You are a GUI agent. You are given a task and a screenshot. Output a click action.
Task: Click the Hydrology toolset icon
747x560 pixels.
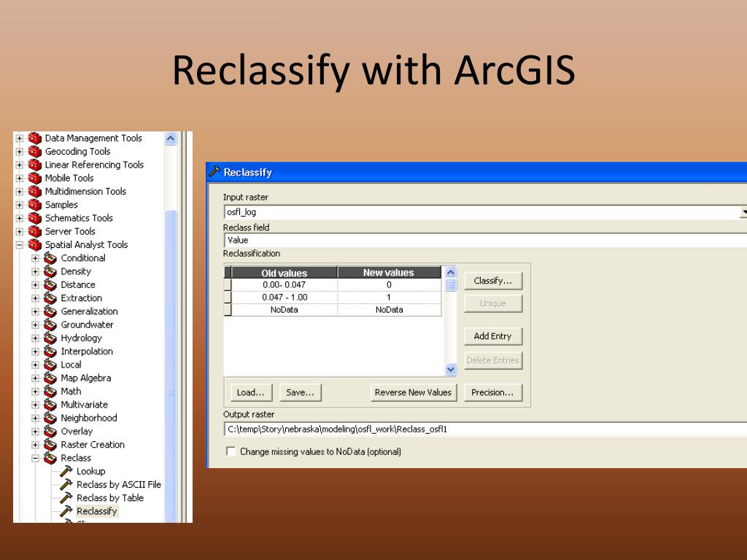coord(50,338)
